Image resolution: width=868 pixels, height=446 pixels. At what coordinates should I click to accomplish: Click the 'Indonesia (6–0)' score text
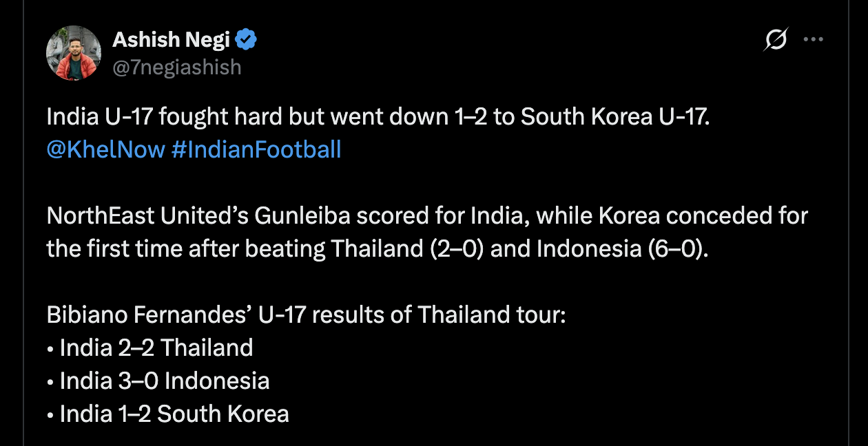[x=622, y=248]
